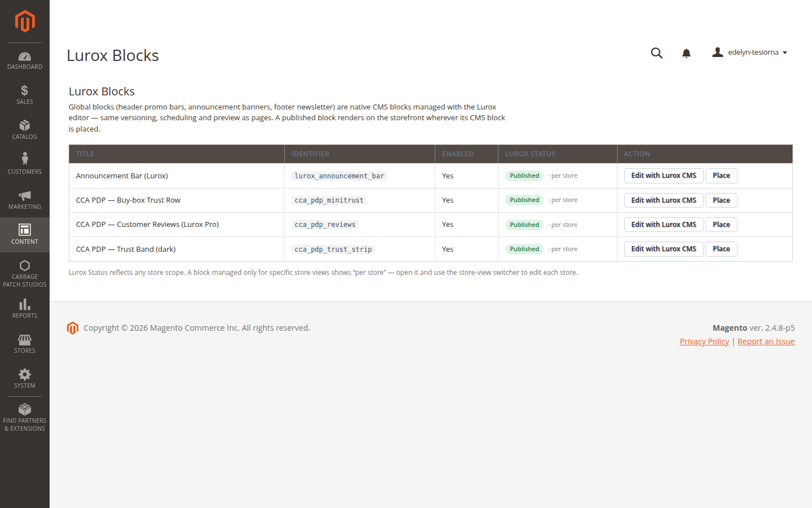Click the user avatar icon
Screen dimensions: 812x508
[717, 52]
